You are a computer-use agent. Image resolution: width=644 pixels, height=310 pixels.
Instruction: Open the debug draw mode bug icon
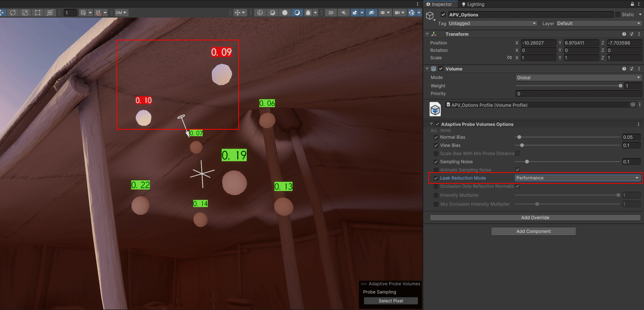tap(308, 12)
